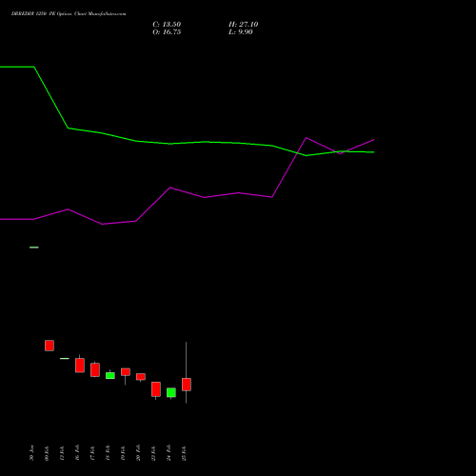Image resolution: width=476 pixels, height=476 pixels.
Task: Select the green candlestick above 24 Feb
Action: [x=171, y=392]
